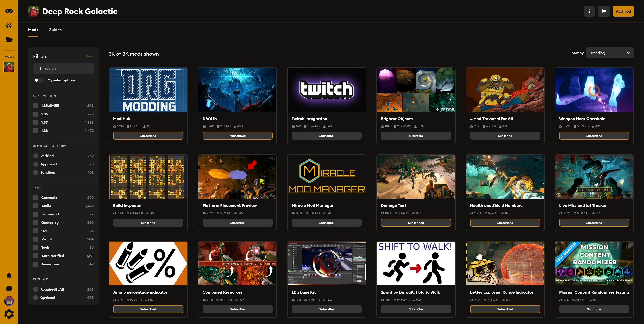644x324 pixels.
Task: Open the folder library icon in sidebar
Action: [9, 39]
